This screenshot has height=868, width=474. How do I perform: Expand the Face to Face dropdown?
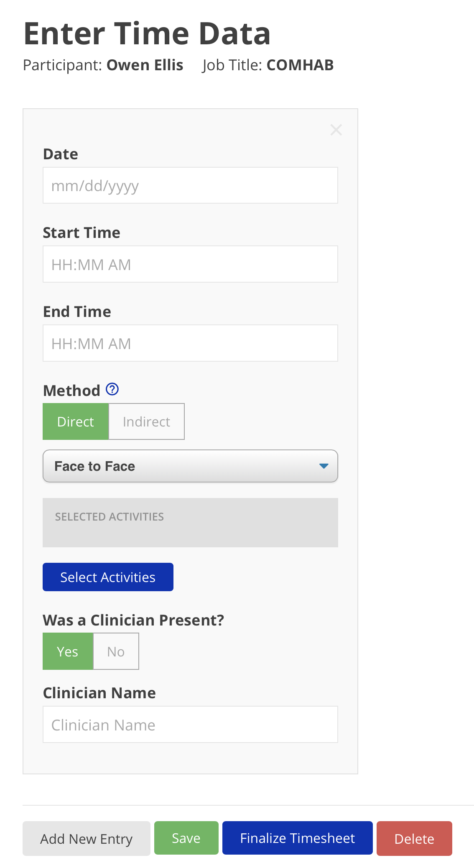tap(190, 466)
